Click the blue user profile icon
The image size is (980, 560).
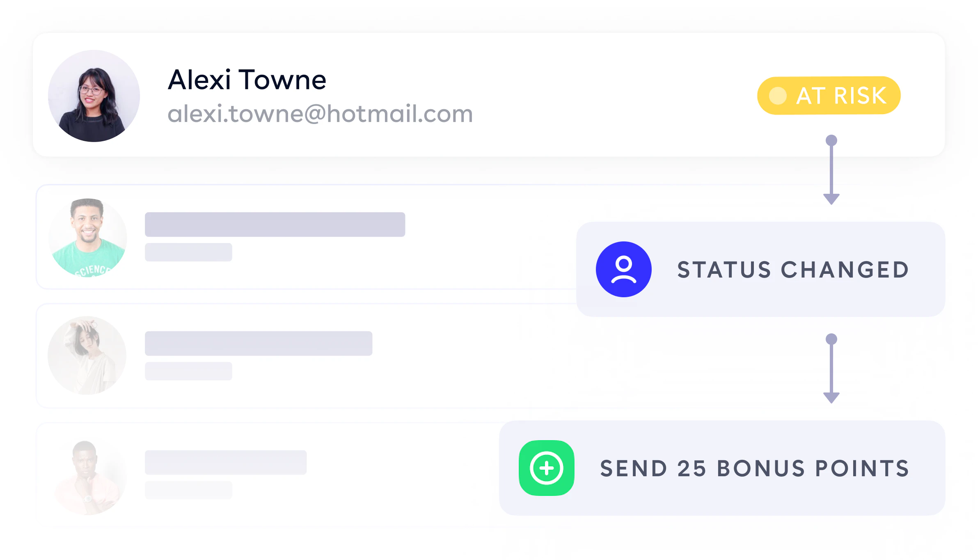click(623, 269)
